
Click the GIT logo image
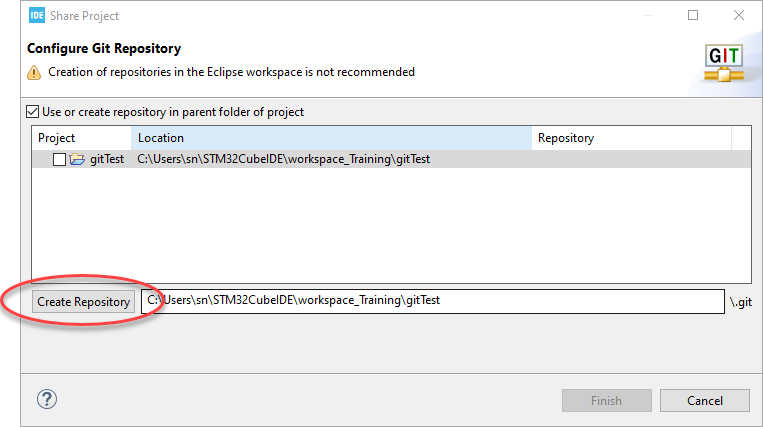pyautogui.click(x=724, y=63)
